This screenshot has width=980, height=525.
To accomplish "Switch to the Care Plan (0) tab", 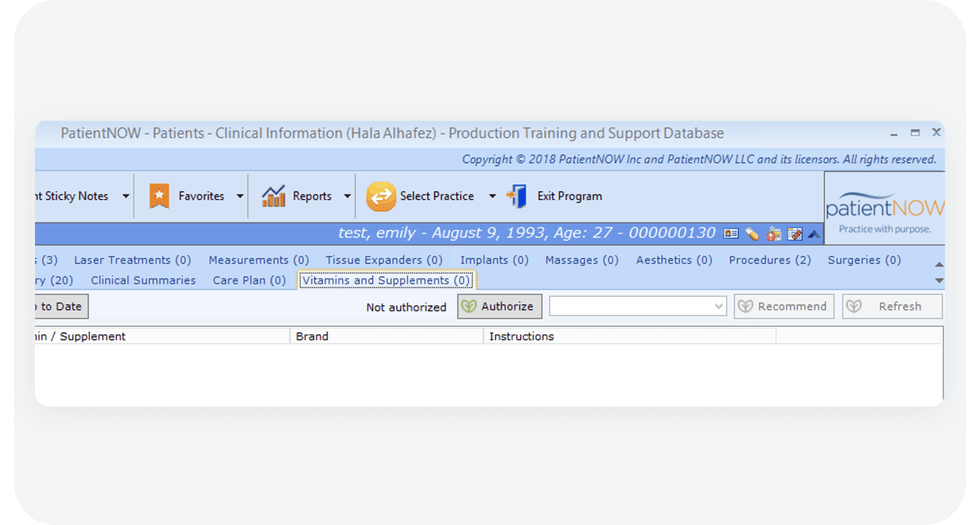I will [x=249, y=280].
